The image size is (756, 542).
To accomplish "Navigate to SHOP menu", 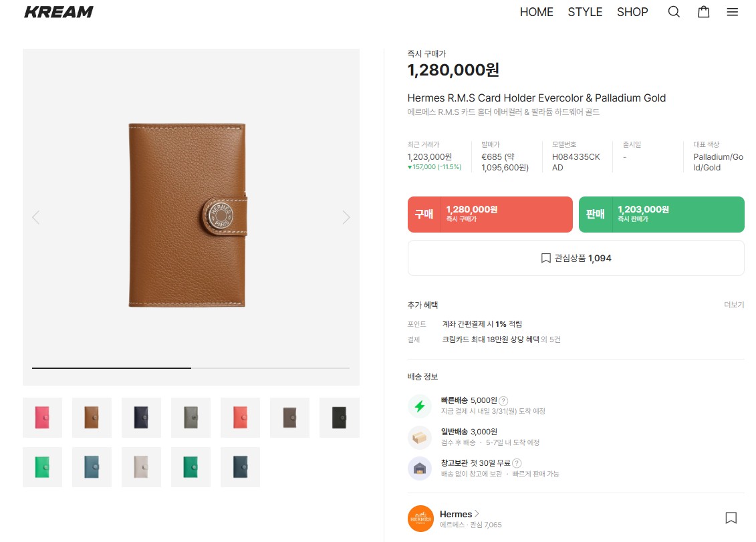I will click(632, 12).
